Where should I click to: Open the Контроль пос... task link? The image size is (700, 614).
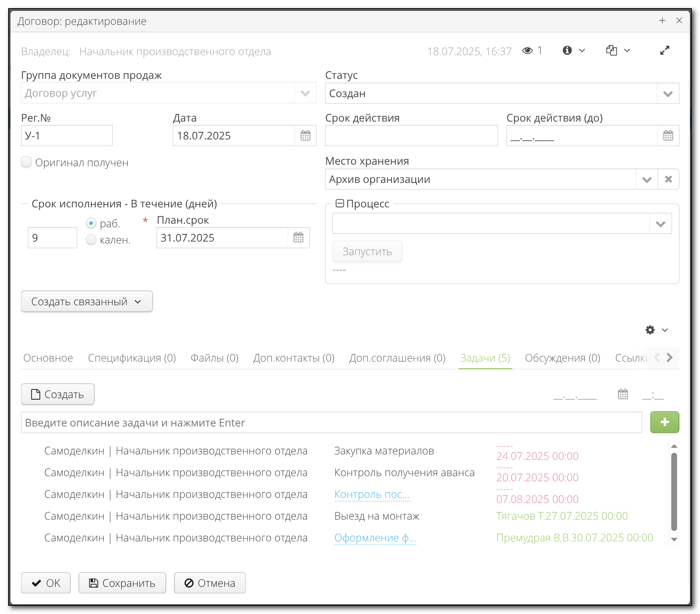pyautogui.click(x=372, y=494)
